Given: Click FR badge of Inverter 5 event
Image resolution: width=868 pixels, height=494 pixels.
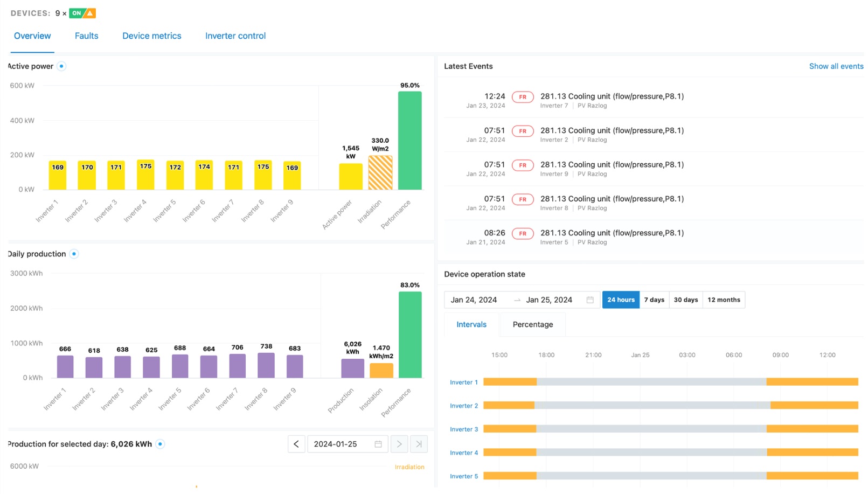Looking at the screenshot, I should pos(523,233).
